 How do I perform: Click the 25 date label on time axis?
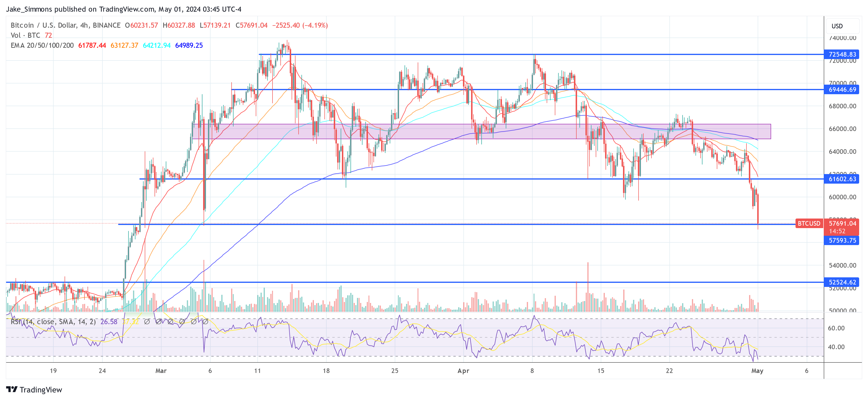tap(395, 371)
